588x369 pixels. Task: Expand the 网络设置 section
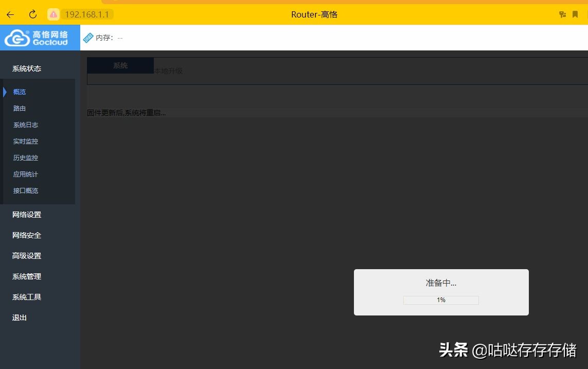click(26, 215)
